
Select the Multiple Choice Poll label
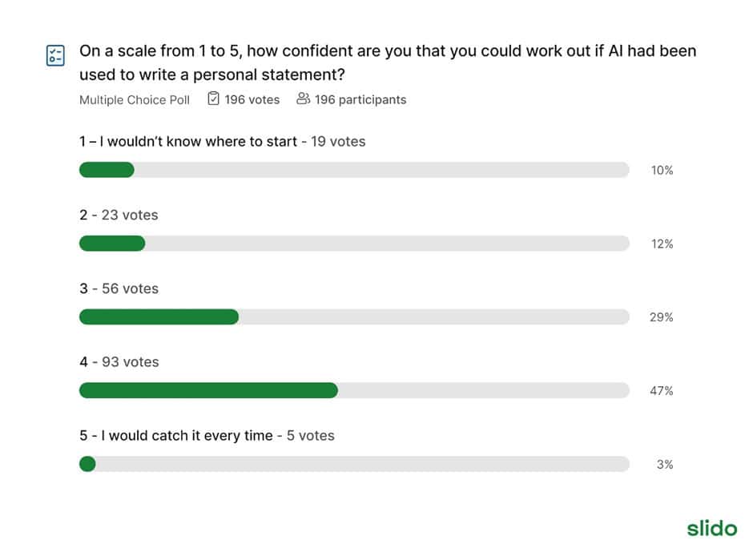(x=135, y=100)
